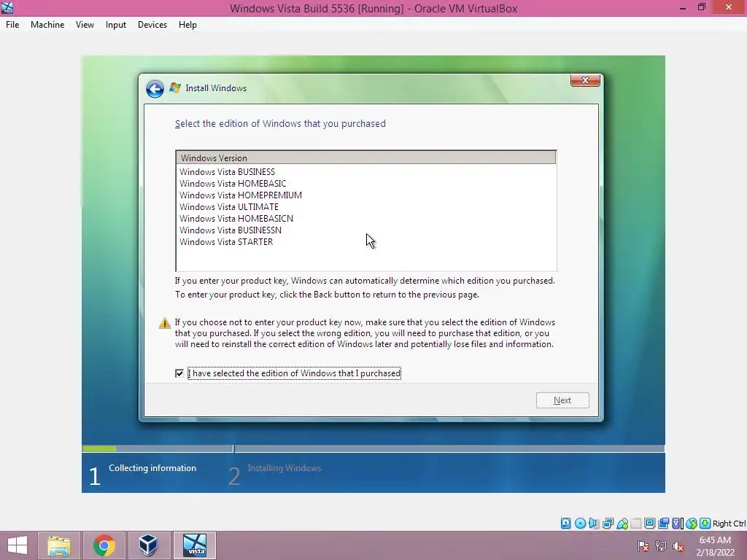
Task: Open the VirtualBox Manager cube taskbar icon
Action: point(148,545)
